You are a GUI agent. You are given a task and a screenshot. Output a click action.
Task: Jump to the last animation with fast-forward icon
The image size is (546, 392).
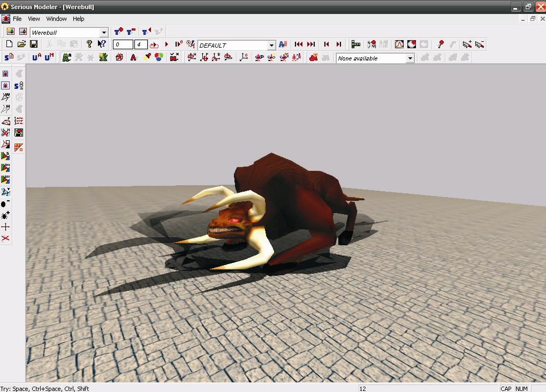(311, 44)
